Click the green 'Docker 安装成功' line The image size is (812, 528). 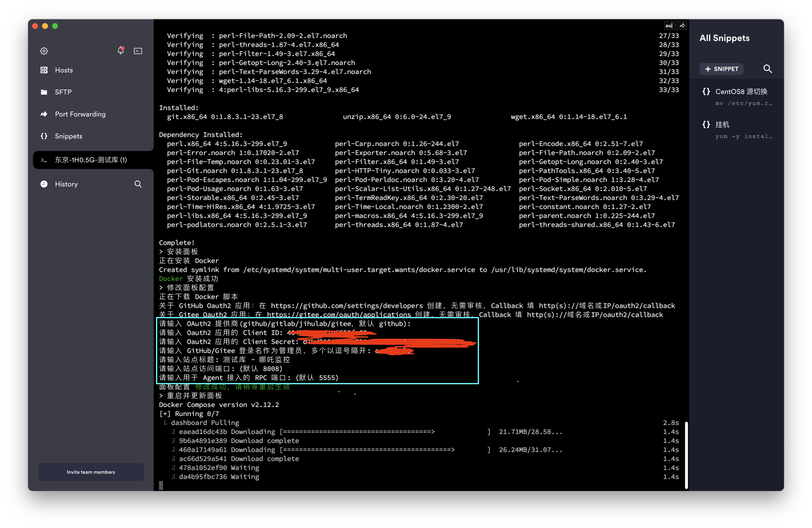[189, 279]
